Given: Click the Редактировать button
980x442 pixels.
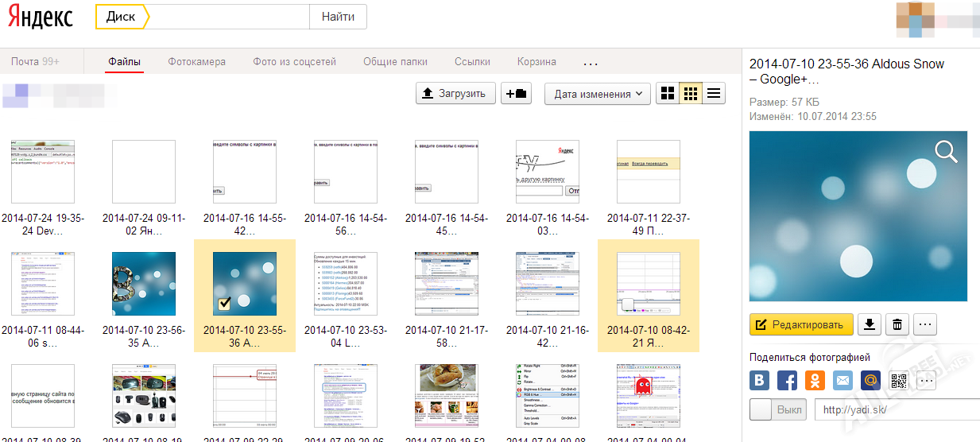Looking at the screenshot, I should (x=801, y=324).
